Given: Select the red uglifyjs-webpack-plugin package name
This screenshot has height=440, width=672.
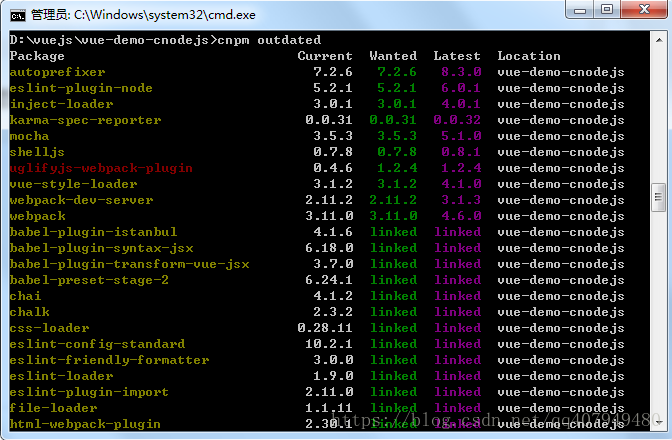Looking at the screenshot, I should (x=101, y=168).
